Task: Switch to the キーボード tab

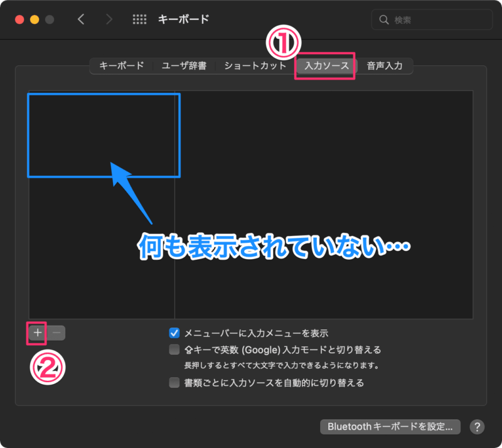Action: pos(121,65)
